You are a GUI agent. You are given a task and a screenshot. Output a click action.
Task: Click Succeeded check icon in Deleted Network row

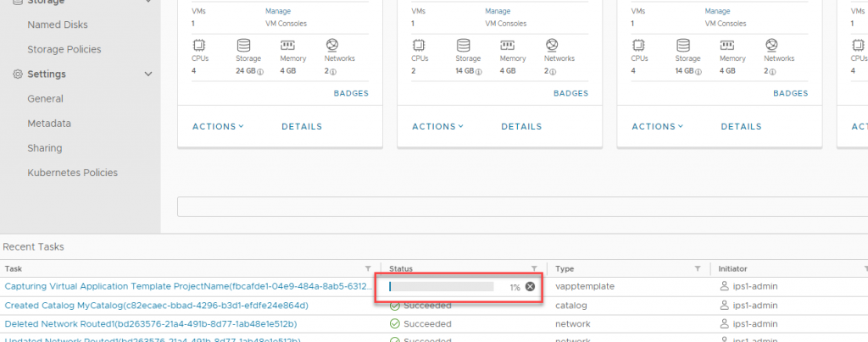[x=395, y=323]
